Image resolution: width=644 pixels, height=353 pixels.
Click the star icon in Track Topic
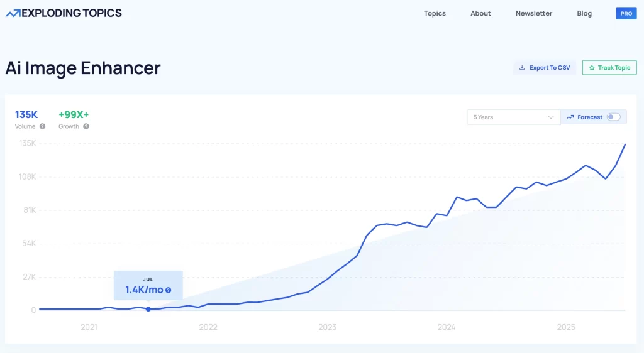591,68
